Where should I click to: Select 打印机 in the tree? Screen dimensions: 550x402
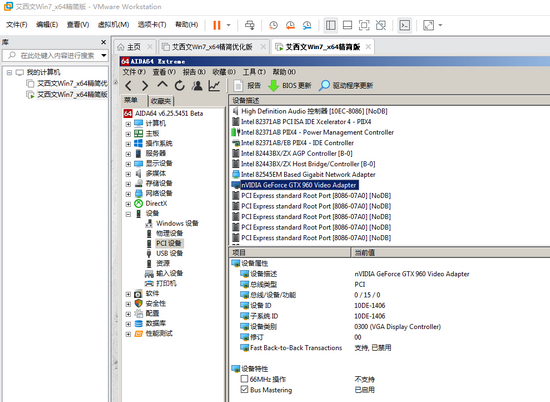(x=166, y=283)
